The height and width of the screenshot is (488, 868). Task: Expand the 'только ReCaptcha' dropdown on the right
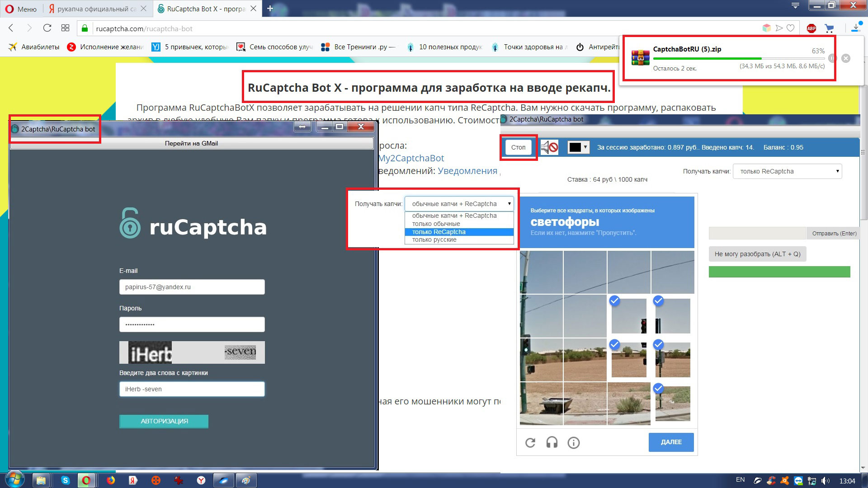(787, 171)
